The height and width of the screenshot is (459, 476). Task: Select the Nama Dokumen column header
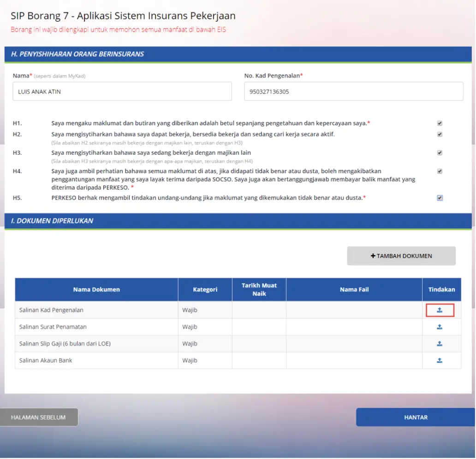pyautogui.click(x=96, y=289)
